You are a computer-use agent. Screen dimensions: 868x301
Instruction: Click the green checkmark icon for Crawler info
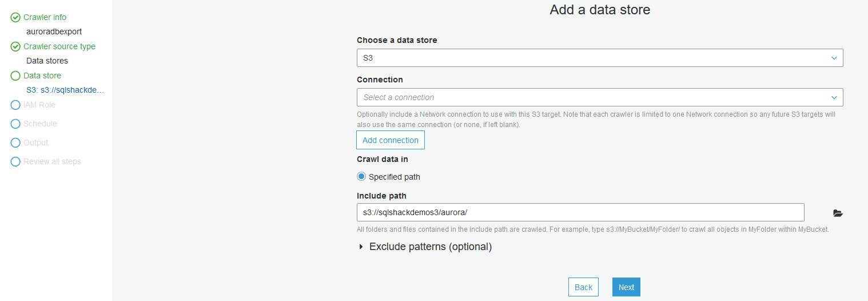tap(15, 18)
